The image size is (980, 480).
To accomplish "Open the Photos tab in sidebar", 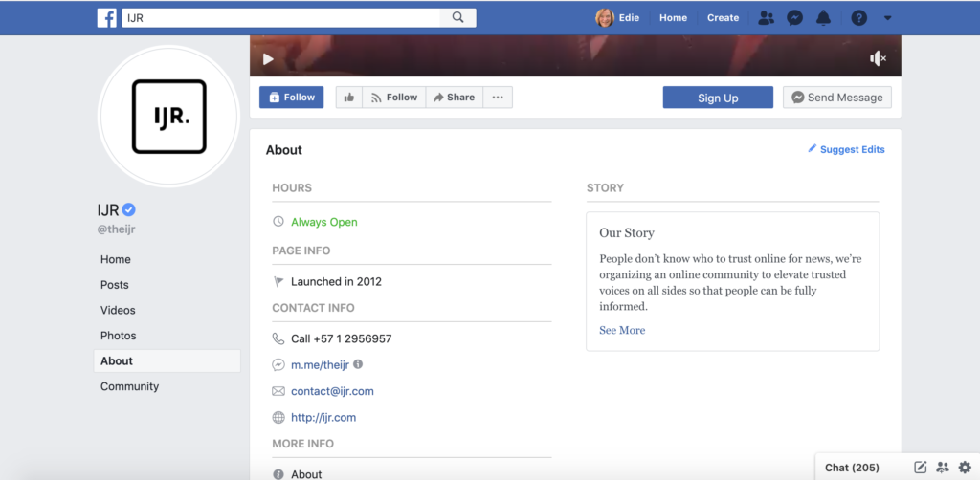I will pos(118,336).
